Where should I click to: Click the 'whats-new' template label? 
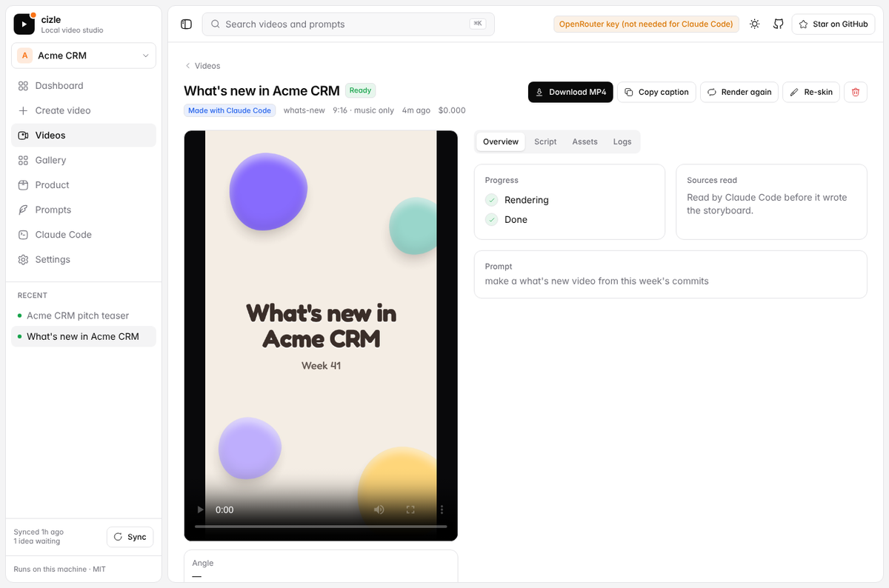pos(304,110)
